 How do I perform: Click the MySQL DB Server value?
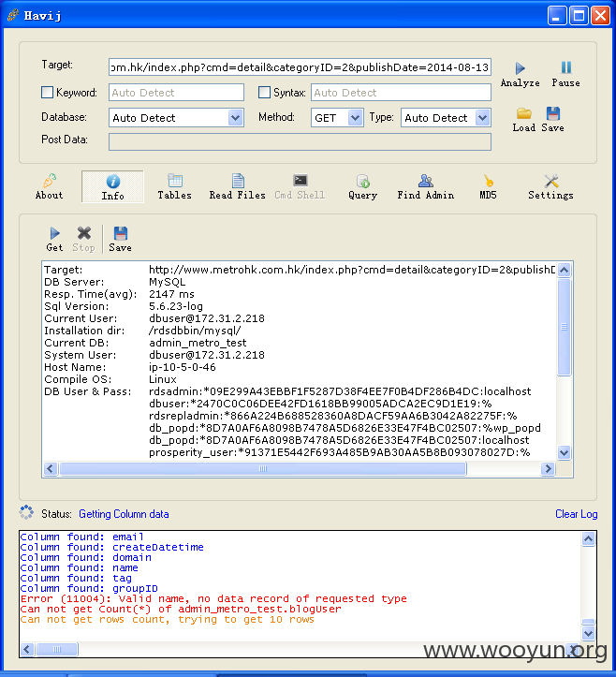[167, 282]
